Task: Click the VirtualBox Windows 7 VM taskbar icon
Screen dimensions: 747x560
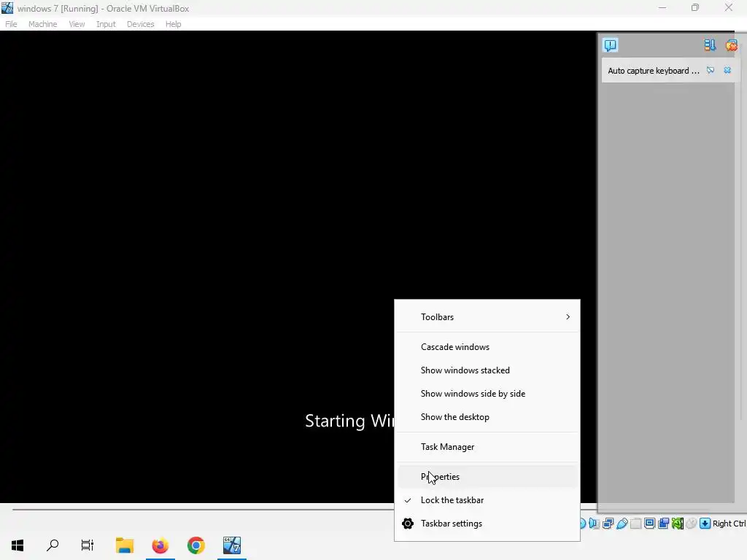Action: click(232, 545)
